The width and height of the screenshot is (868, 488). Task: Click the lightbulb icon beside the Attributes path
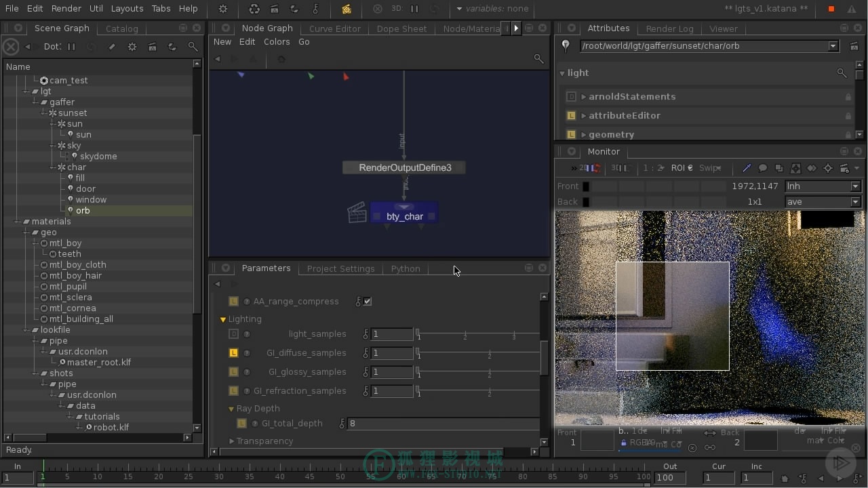tap(566, 46)
